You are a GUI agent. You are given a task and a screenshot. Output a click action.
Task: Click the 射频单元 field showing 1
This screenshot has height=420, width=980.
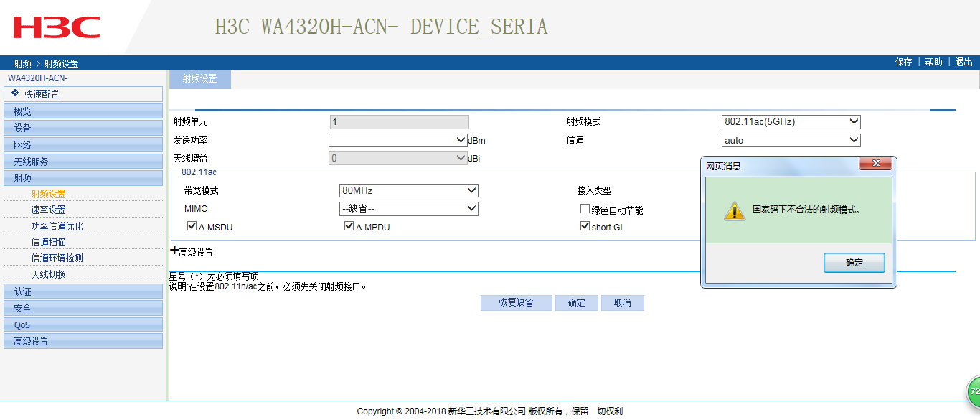coord(399,122)
